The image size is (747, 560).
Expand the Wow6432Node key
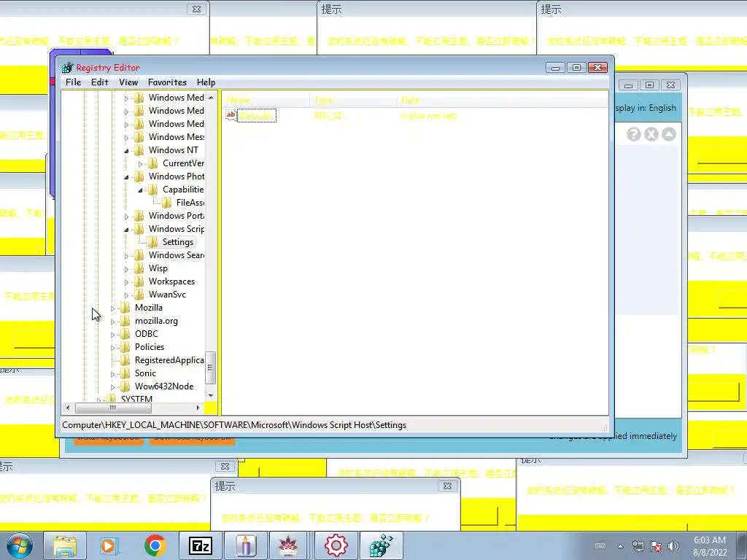(x=112, y=387)
